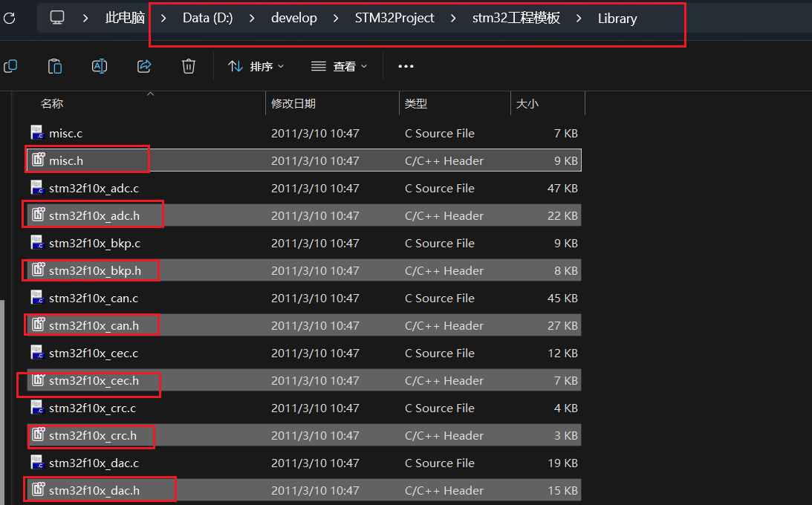Expand chevron after 此电脑 breadcrumb
The image size is (812, 505).
[163, 18]
